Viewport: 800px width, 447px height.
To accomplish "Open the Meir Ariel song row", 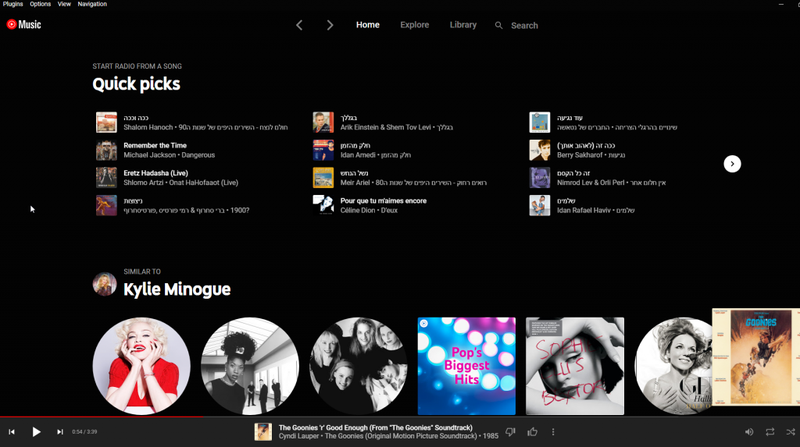I will pos(400,178).
